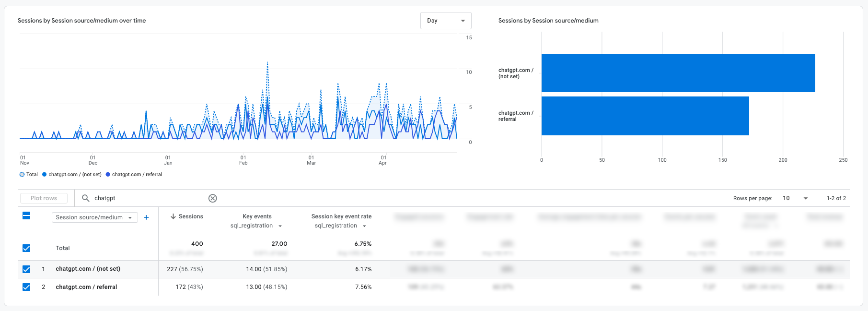Viewport: 868px width, 311px height.
Task: Open the Day granularity dropdown
Action: pyautogui.click(x=446, y=21)
